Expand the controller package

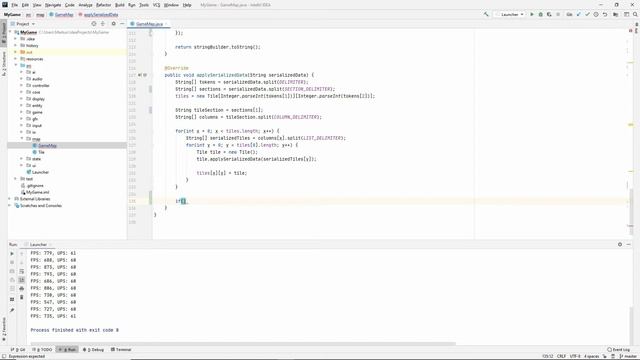tap(22, 85)
